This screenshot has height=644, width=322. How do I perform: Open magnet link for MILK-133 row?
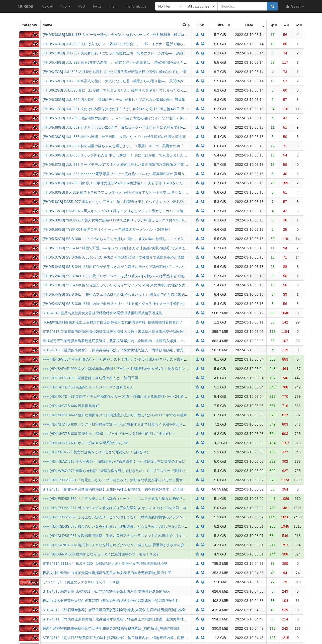(203, 35)
